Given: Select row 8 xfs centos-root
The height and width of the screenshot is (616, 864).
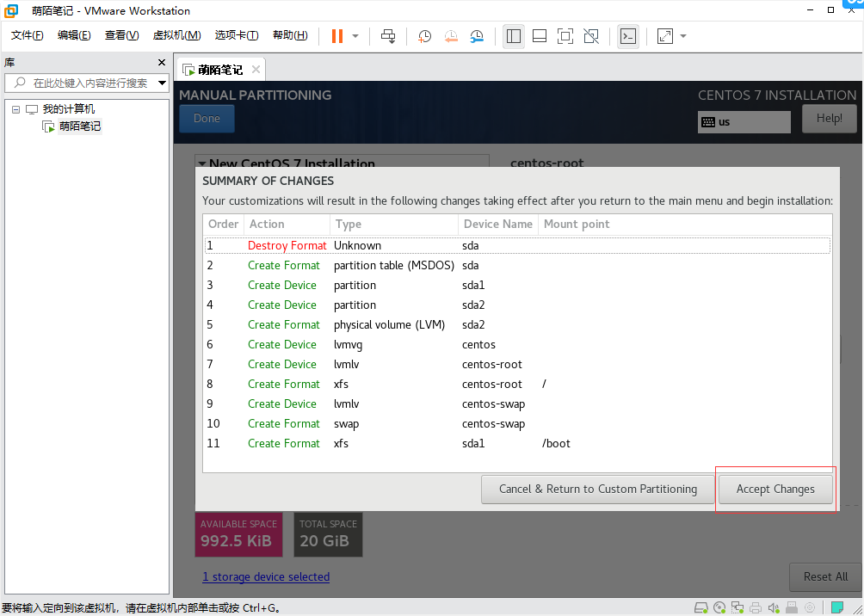Looking at the screenshot, I should pos(517,385).
